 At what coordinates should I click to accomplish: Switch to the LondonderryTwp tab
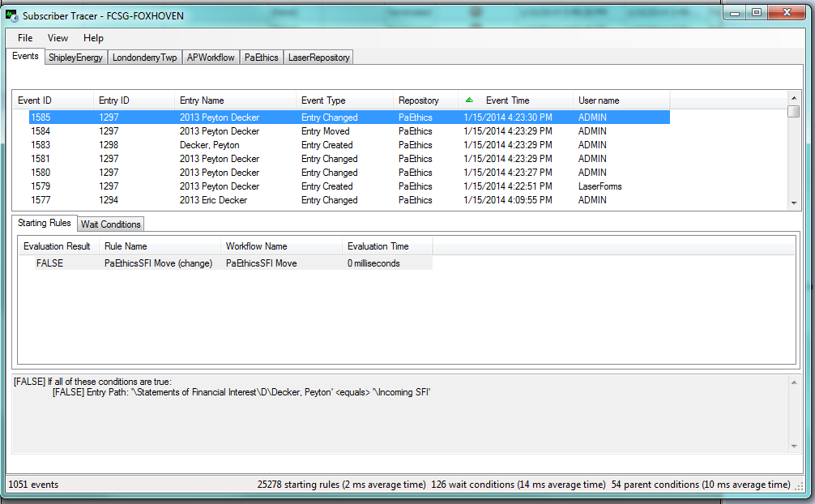(x=144, y=58)
